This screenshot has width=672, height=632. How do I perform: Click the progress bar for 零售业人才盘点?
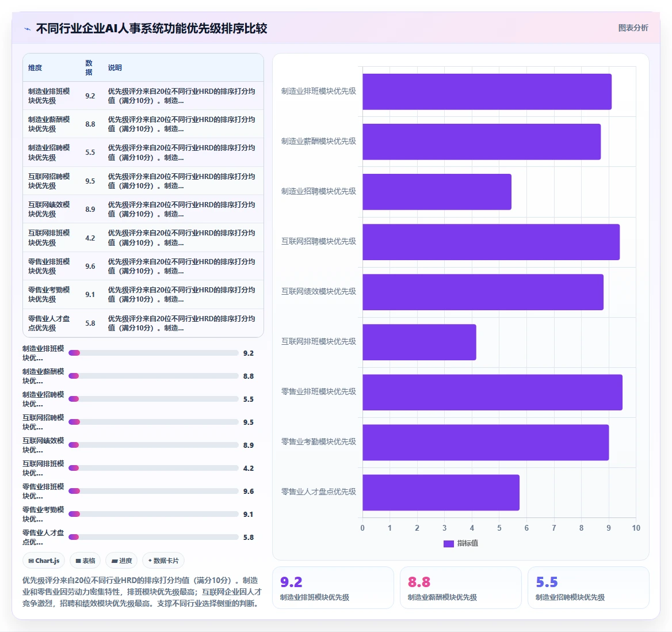click(154, 537)
